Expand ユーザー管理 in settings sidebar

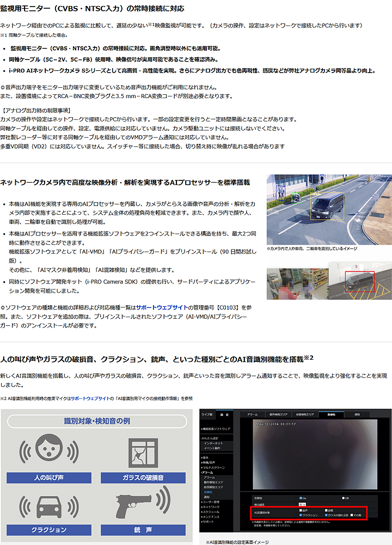[x=210, y=502]
